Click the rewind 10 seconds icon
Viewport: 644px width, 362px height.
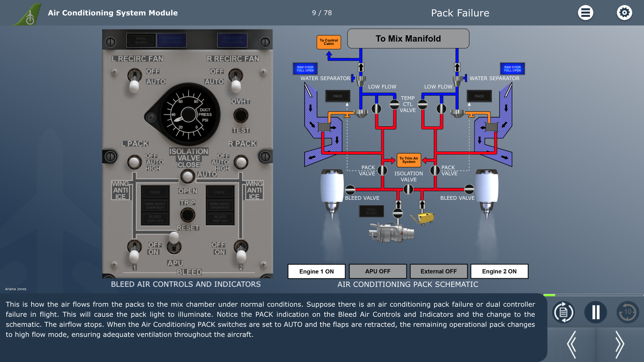tap(628, 312)
